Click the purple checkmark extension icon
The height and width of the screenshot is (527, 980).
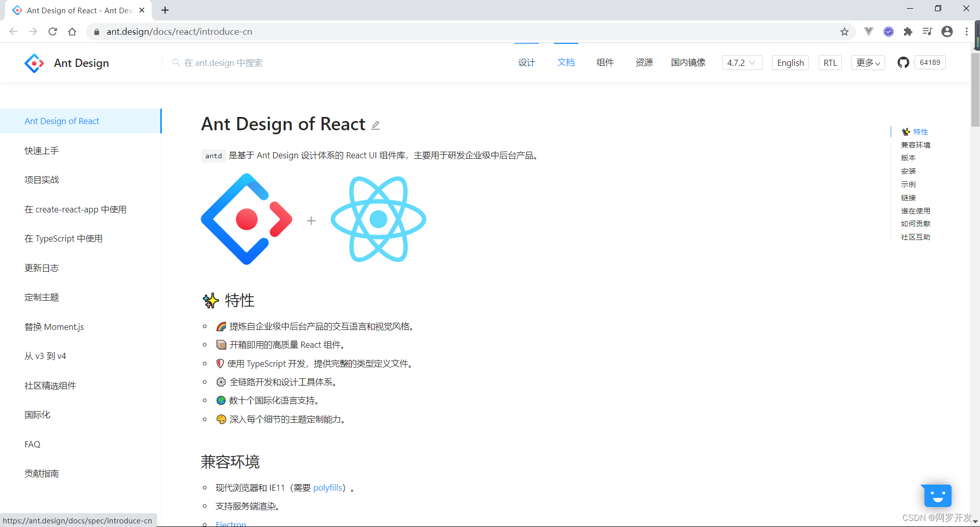coord(889,32)
